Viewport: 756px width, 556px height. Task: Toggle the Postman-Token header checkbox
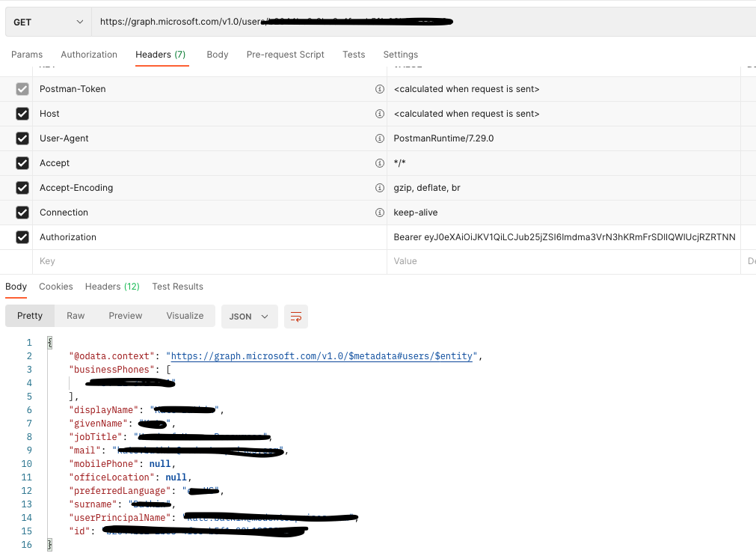pos(22,89)
